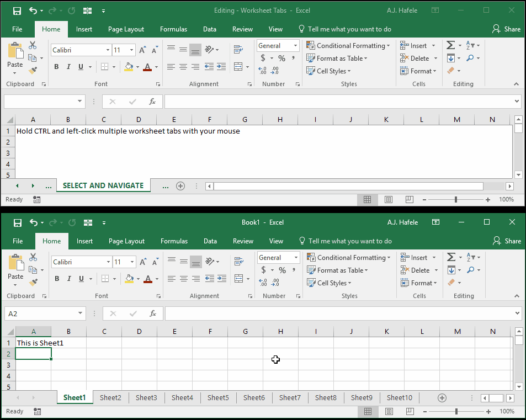Apply Comma Style in Book1 window
This screenshot has width=526, height=420.
click(294, 270)
